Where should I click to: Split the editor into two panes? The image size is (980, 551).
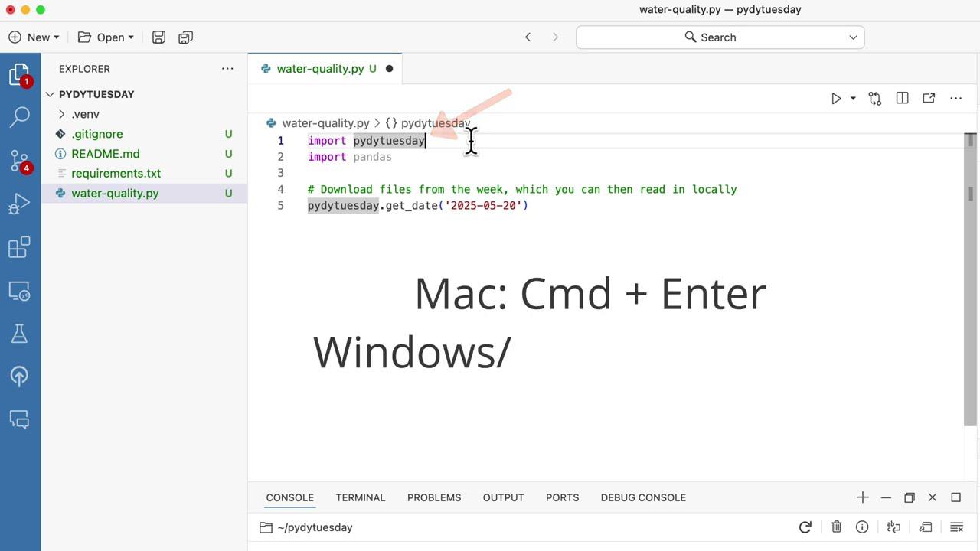tap(902, 98)
